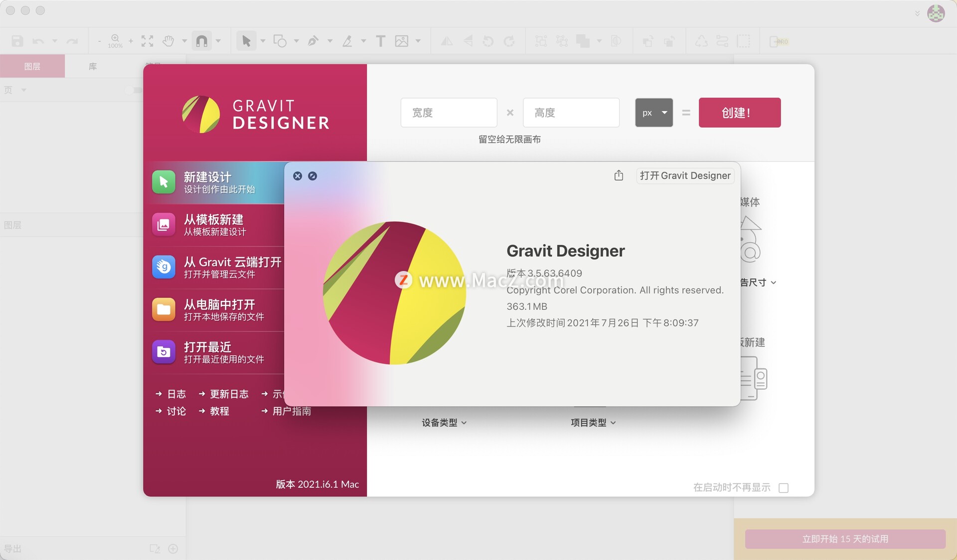Toggle the snapping magnet tool

point(202,41)
